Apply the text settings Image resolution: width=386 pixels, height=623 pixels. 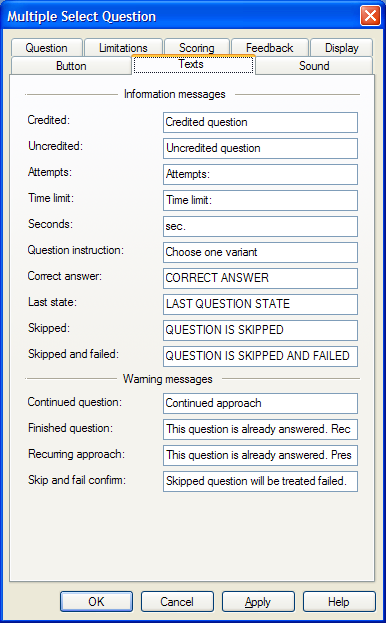[x=258, y=602]
